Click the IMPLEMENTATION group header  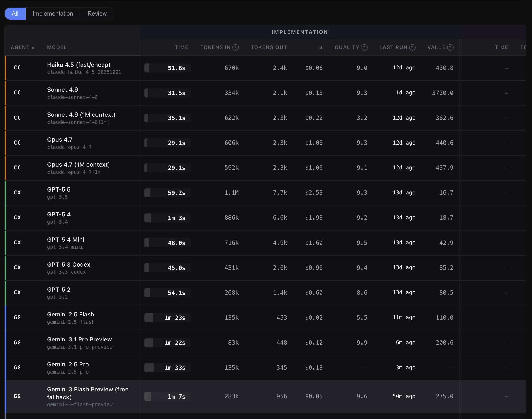[x=300, y=32]
